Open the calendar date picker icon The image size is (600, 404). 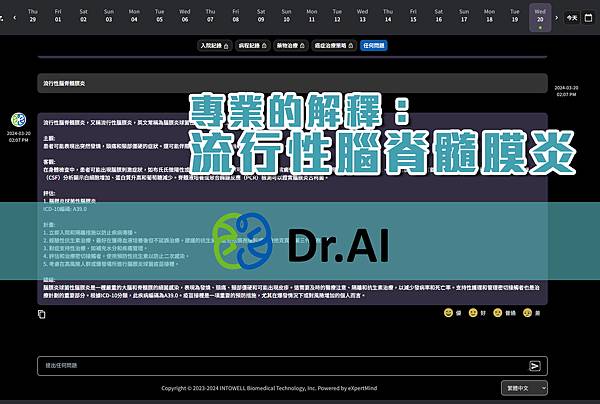[589, 18]
